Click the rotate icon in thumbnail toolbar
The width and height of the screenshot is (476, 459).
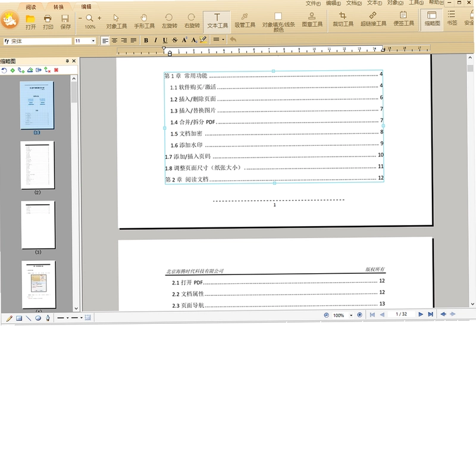point(4,70)
